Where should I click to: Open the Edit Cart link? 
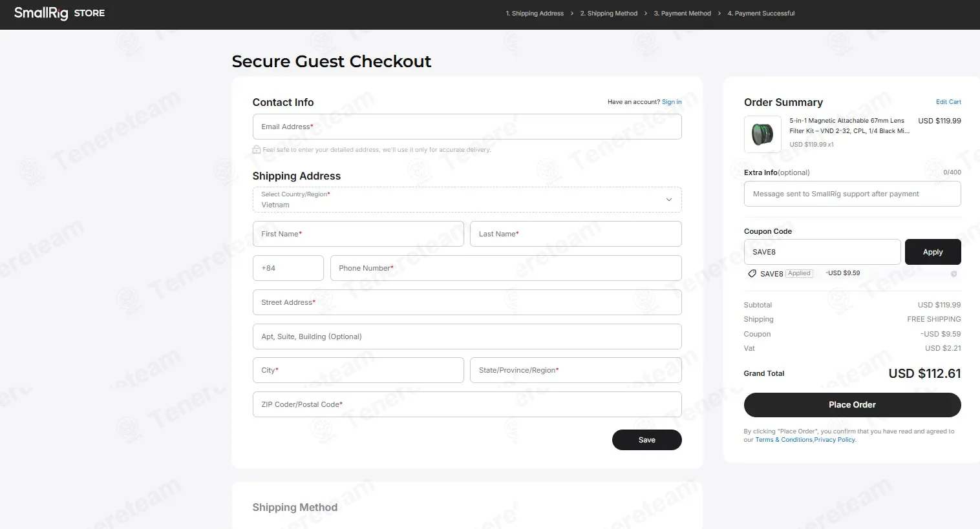pyautogui.click(x=948, y=102)
